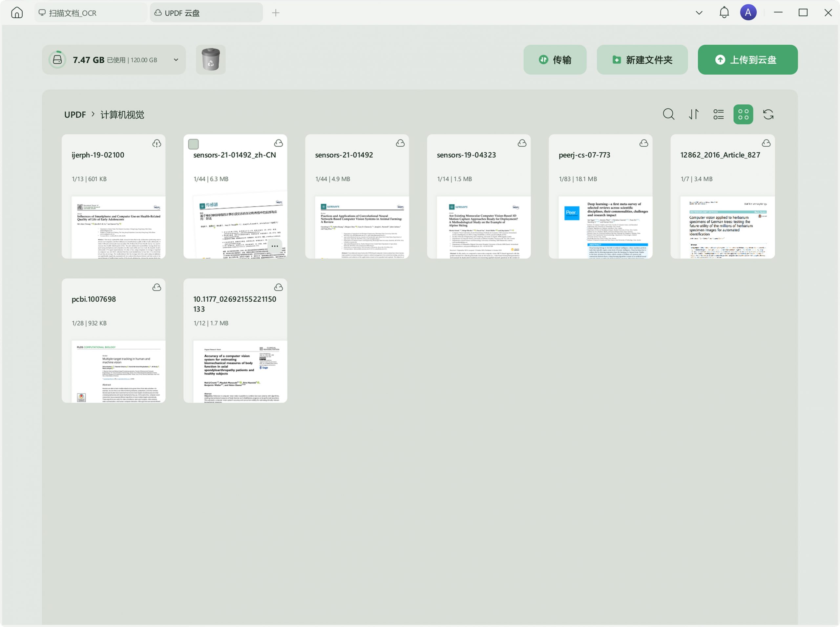Open the notifications bell
This screenshot has width=840, height=627.
coord(724,12)
